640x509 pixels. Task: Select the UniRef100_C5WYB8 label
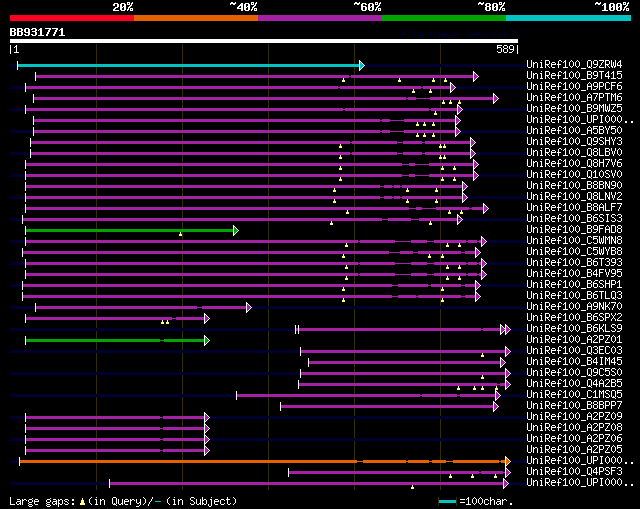tap(574, 251)
